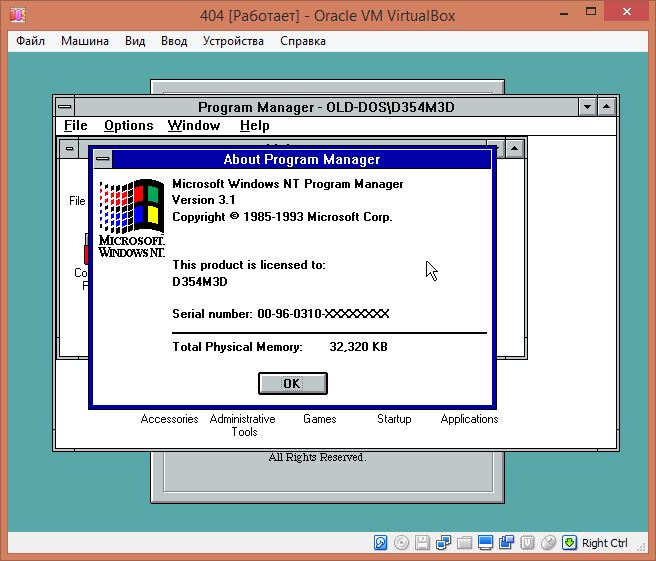
Task: Click the Program Manager minimize down-arrow button
Action: click(587, 107)
